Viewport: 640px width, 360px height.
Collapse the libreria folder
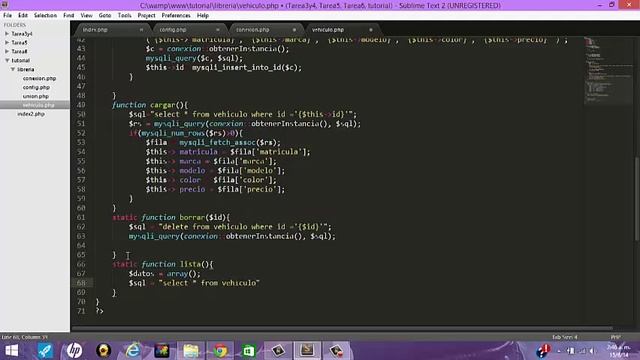13,69
